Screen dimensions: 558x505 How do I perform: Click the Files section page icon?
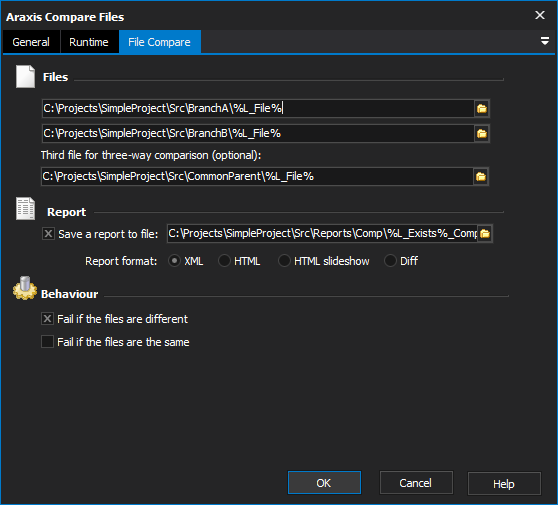click(x=25, y=77)
